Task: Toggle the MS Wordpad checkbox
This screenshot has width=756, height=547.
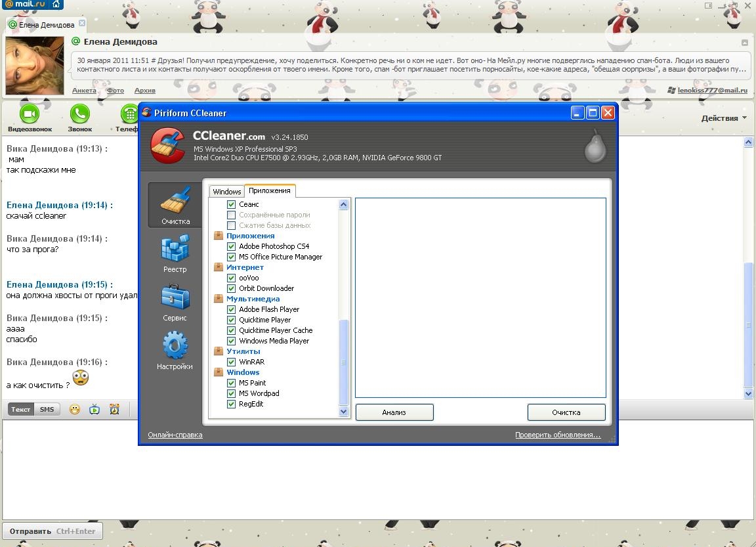Action: pyautogui.click(x=232, y=393)
